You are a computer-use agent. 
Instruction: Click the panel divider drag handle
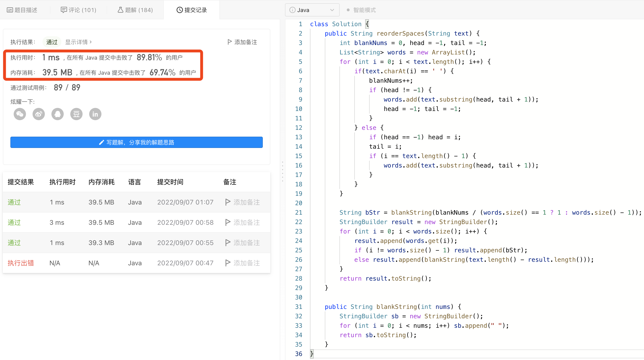(283, 171)
